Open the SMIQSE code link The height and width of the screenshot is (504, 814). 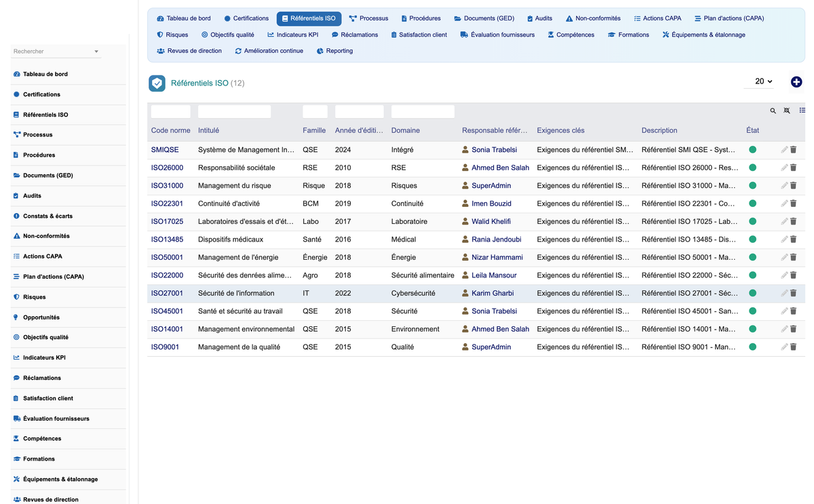[x=165, y=150]
